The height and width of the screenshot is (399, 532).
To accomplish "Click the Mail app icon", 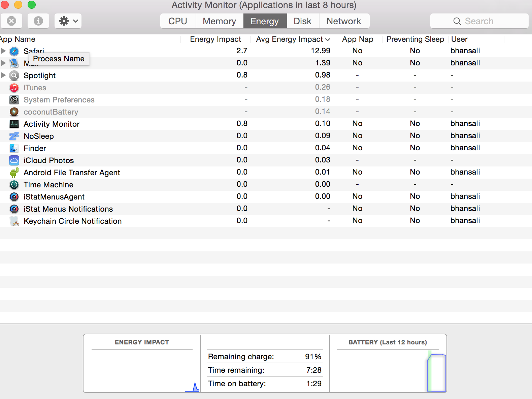I will point(14,63).
